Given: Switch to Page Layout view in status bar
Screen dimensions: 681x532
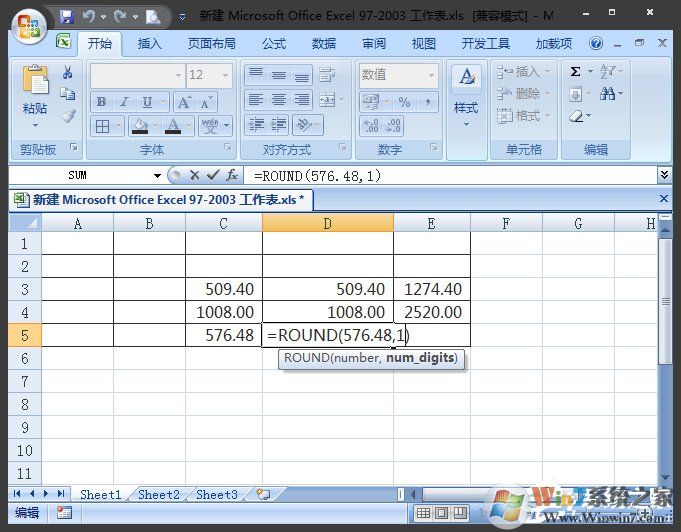Looking at the screenshot, I should tap(442, 513).
